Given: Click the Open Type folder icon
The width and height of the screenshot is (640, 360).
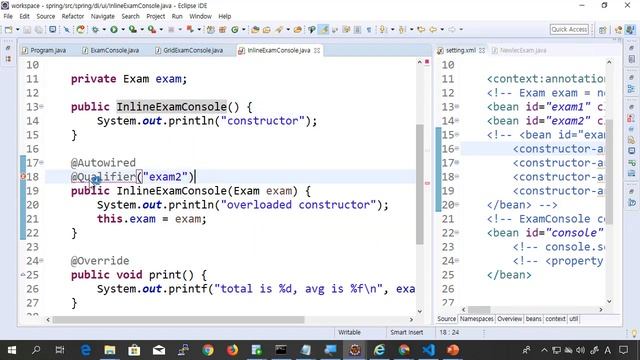Looking at the screenshot, I should pyautogui.click(x=255, y=29).
